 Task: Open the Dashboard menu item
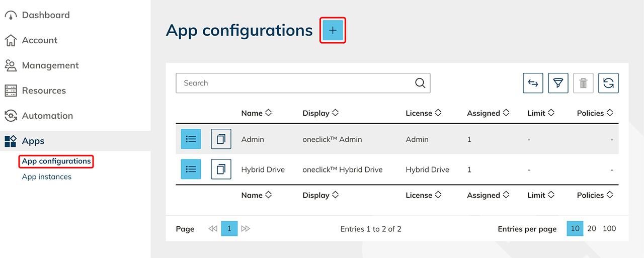(x=45, y=15)
